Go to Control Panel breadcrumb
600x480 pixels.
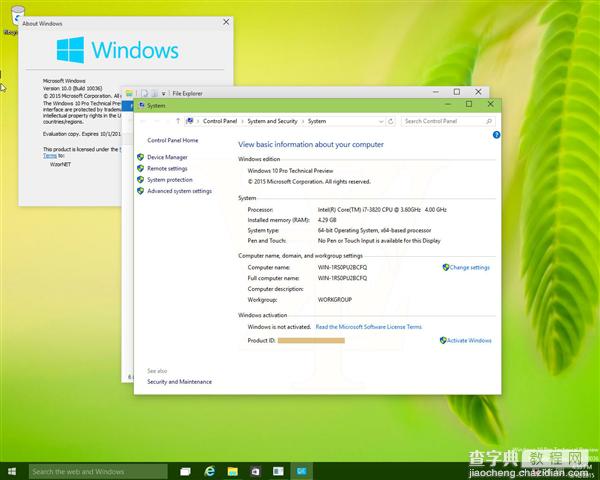coord(220,121)
